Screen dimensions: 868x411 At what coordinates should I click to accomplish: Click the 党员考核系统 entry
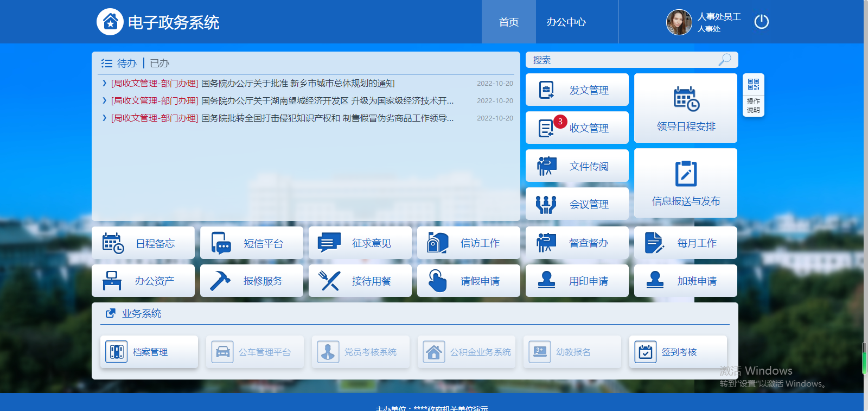point(361,352)
